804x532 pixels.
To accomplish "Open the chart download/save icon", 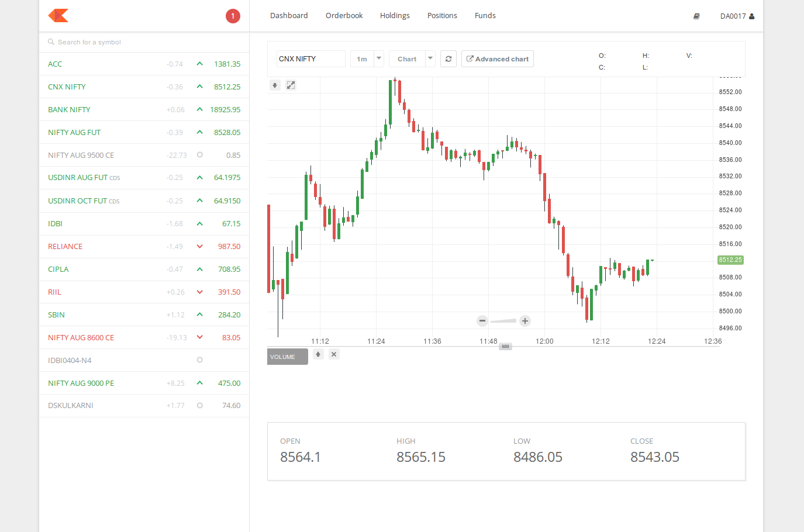I will point(275,85).
